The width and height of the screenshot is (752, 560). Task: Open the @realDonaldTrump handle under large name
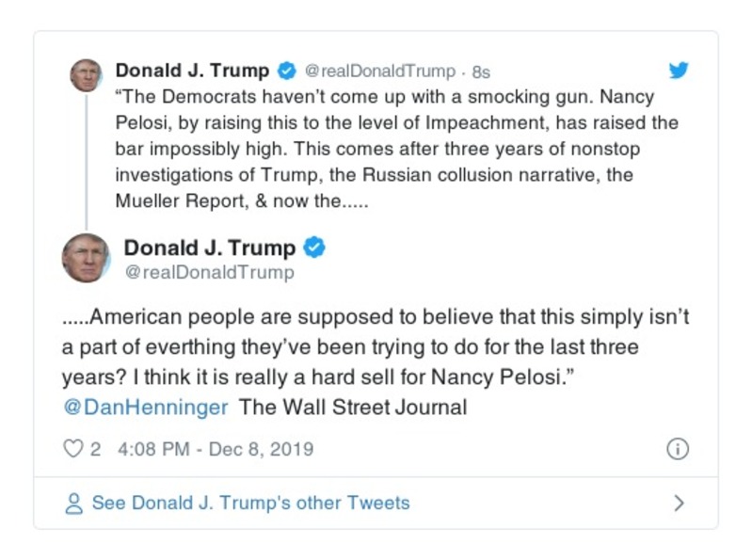[x=209, y=272]
